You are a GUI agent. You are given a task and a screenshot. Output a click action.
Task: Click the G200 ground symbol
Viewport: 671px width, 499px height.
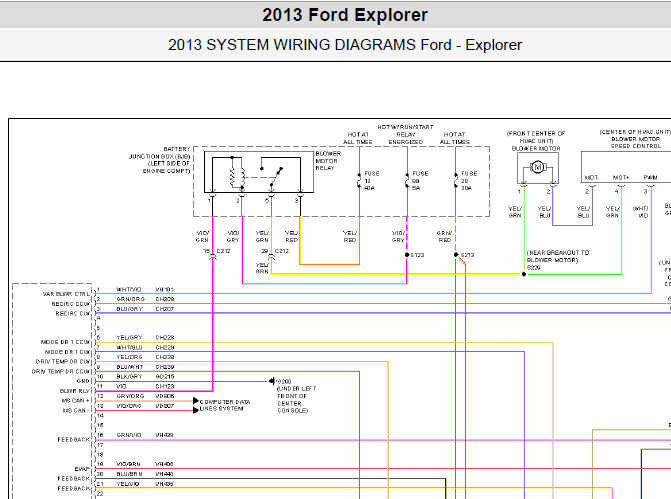click(x=272, y=381)
